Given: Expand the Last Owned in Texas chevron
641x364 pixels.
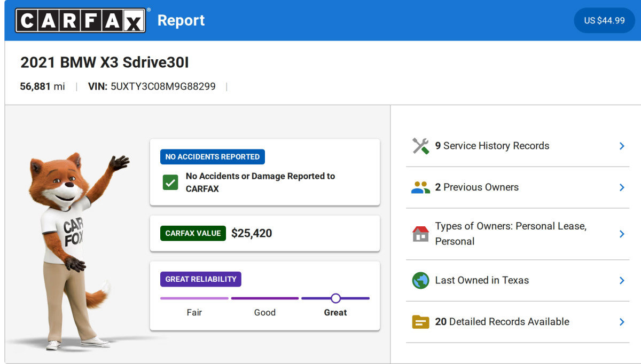Looking at the screenshot, I should coord(622,280).
